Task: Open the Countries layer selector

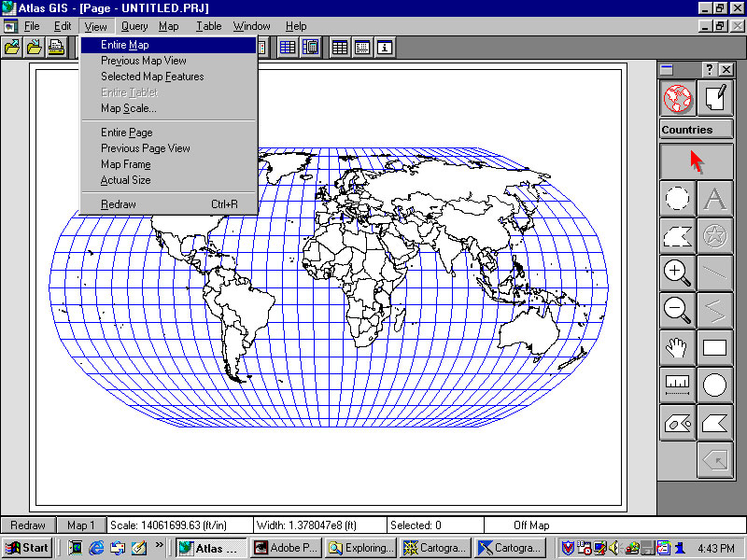Action: pyautogui.click(x=696, y=130)
